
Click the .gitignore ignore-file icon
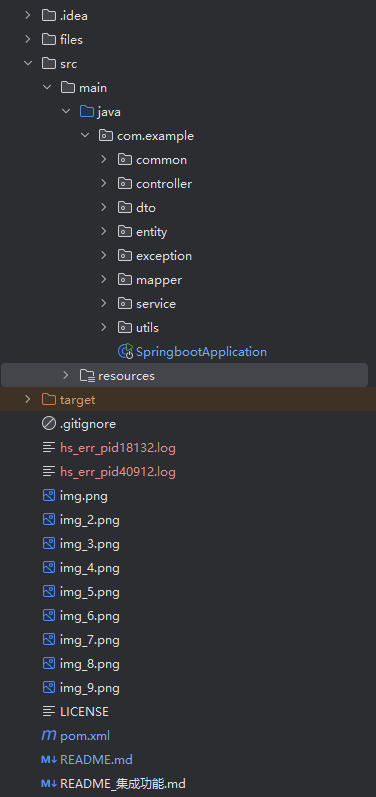(x=49, y=423)
